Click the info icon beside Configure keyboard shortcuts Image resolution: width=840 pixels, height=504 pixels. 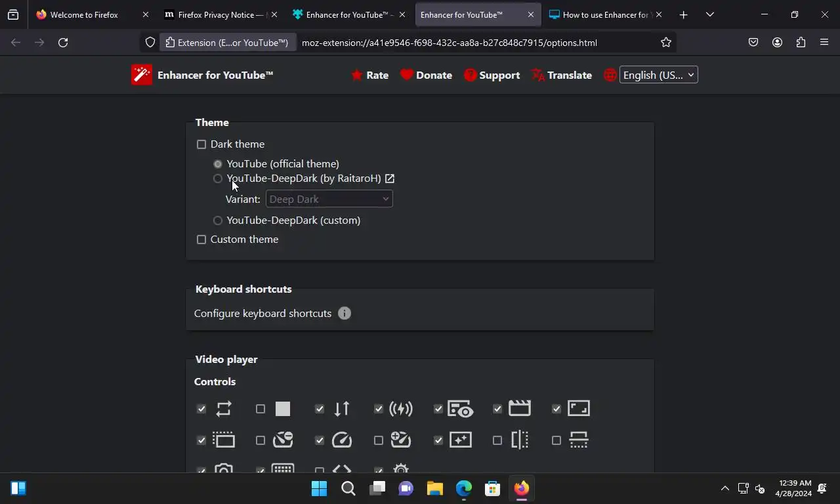(x=345, y=313)
